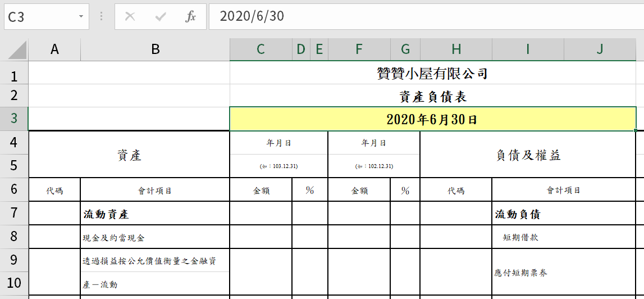
Task: Click the 應付短期票券 cell
Action: pos(564,272)
